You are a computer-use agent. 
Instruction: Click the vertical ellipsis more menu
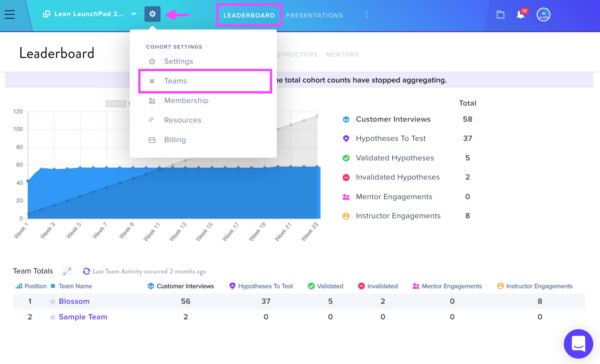click(366, 14)
